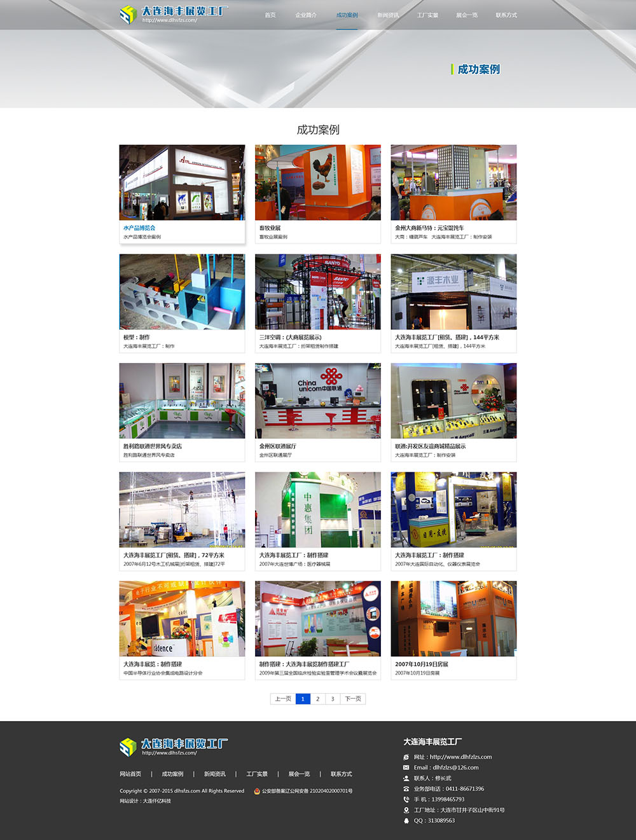The height and width of the screenshot is (840, 636).
Task: Click the 下一页 next page button
Action: (x=353, y=699)
